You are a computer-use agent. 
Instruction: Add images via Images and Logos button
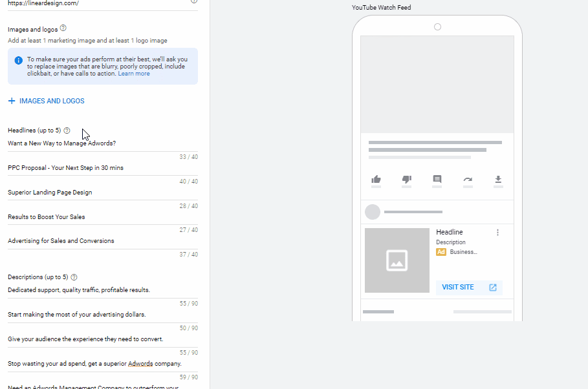46,101
